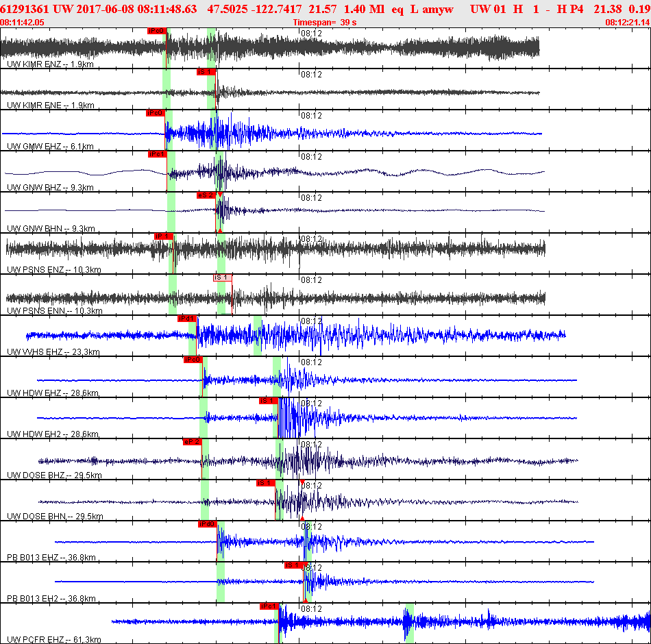Image resolution: width=651 pixels, height=644 pixels.
Task: Click the start time 08:11:42.05
Action: click(22, 23)
